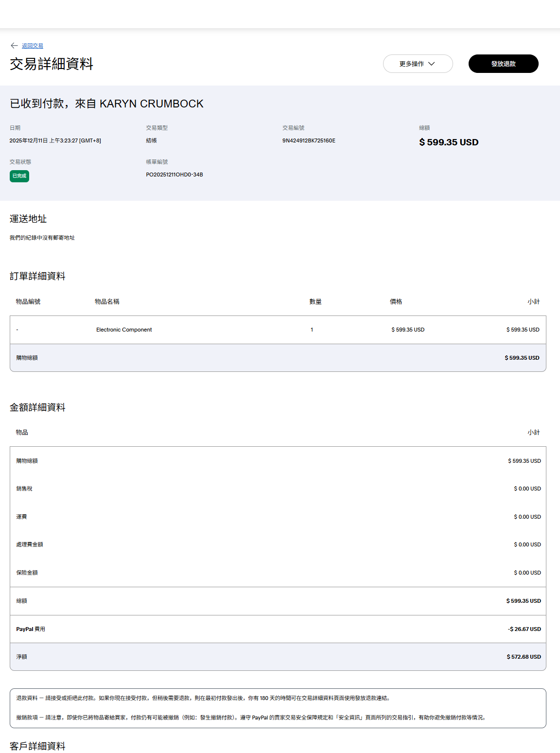Viewport: 560px width, 753px height.
Task: Click the Electronic Component item name
Action: click(x=124, y=330)
